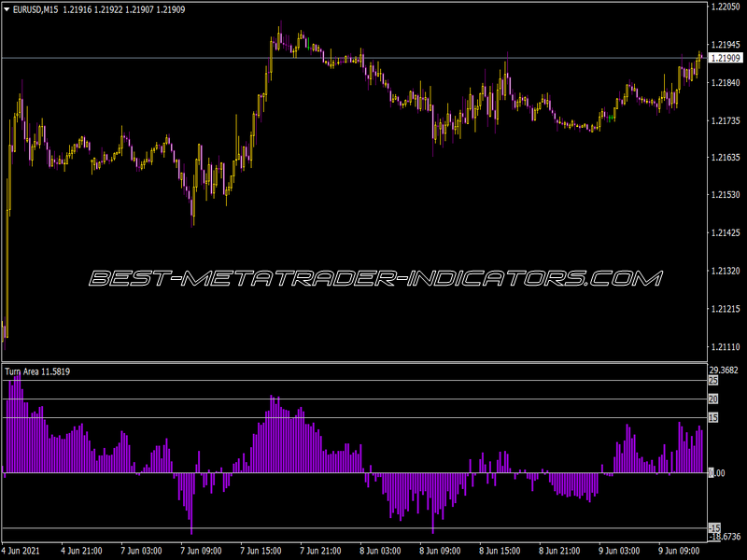Click the Turn Area 11.5819 indicator label

click(x=37, y=371)
